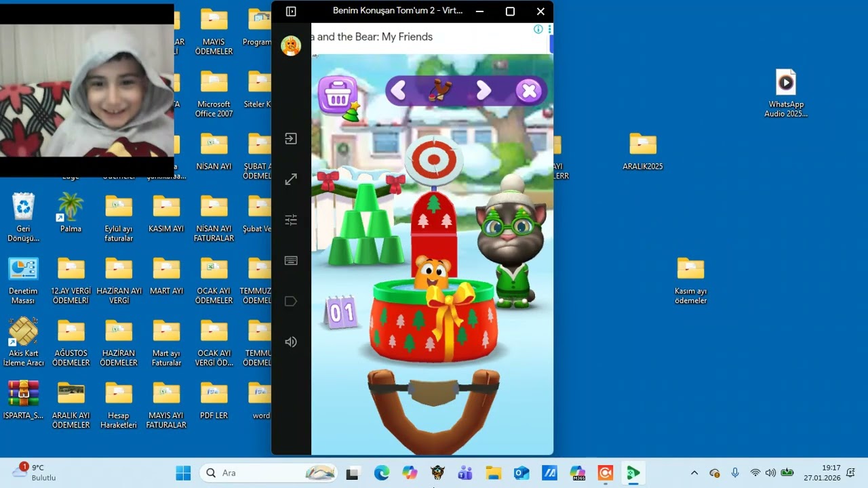Select the AĞUSTOS ÖDEMELER folder
This screenshot has width=868, height=488.
click(71, 342)
